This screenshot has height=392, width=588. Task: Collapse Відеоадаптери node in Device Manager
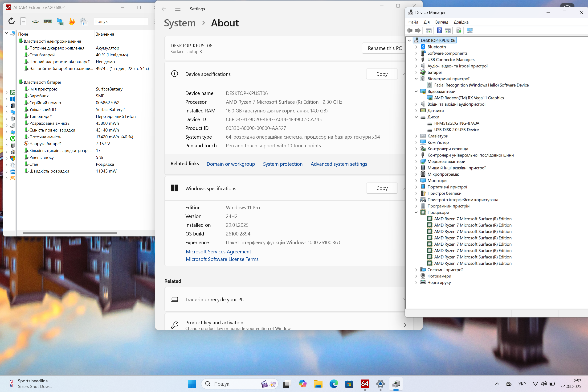[416, 91]
